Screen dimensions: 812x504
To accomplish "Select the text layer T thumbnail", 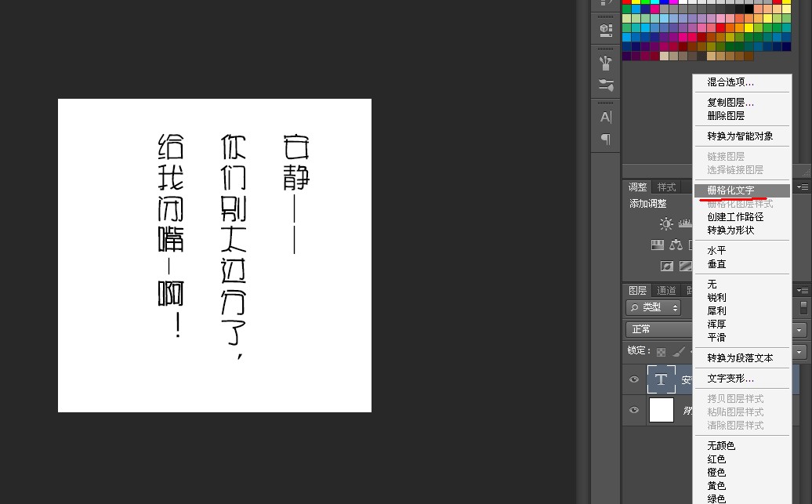I will pos(662,379).
